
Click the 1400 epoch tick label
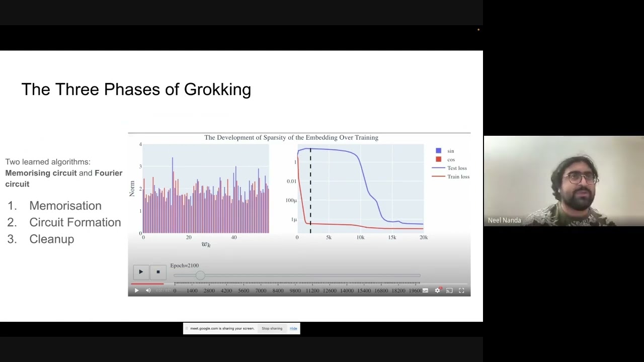(192, 291)
